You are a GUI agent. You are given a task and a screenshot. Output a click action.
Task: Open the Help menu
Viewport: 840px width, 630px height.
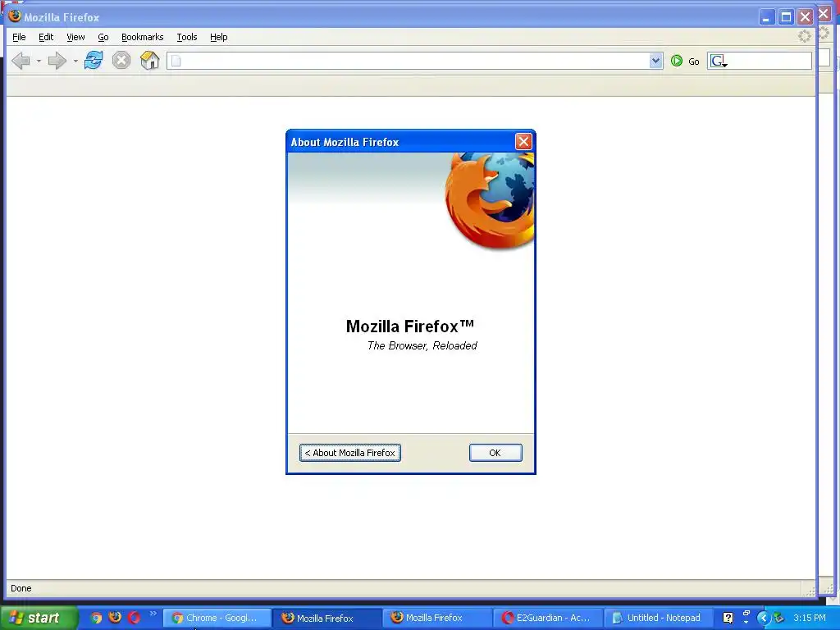point(218,37)
